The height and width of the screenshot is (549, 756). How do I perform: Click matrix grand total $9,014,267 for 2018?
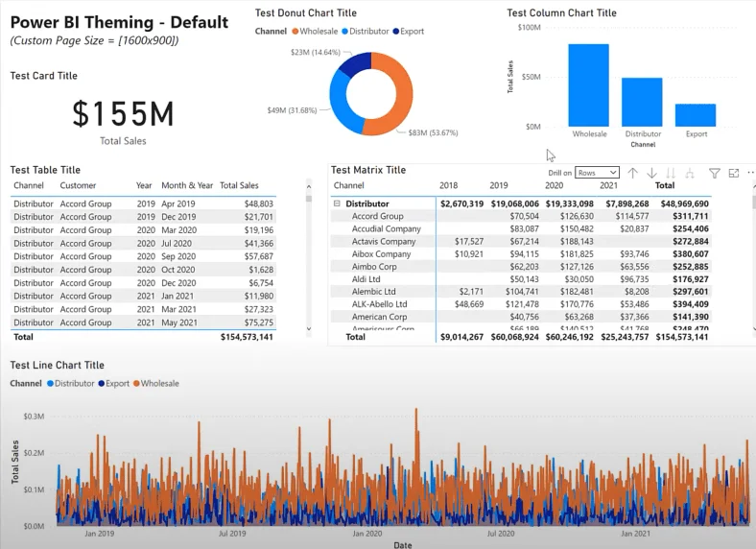[461, 337]
